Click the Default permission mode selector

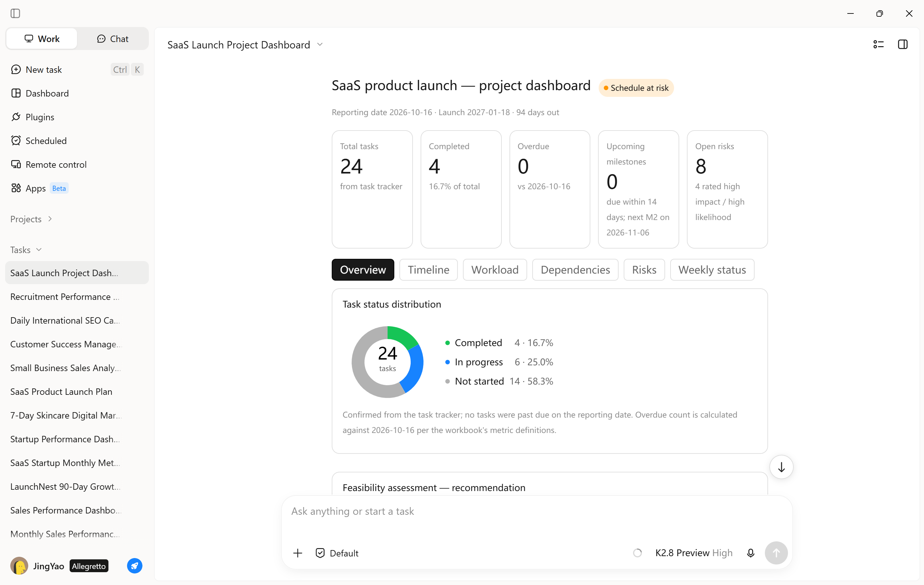(x=337, y=553)
